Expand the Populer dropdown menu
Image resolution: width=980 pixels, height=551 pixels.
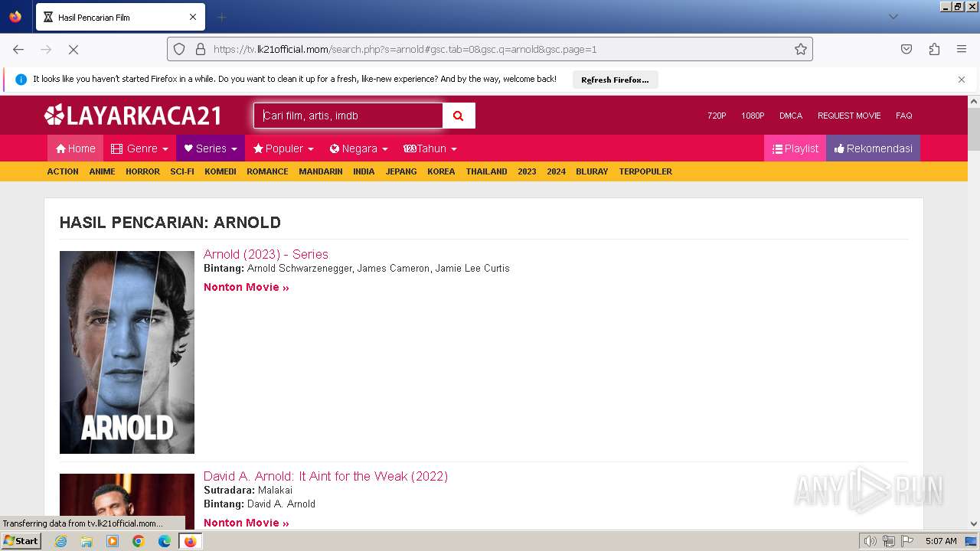[283, 148]
